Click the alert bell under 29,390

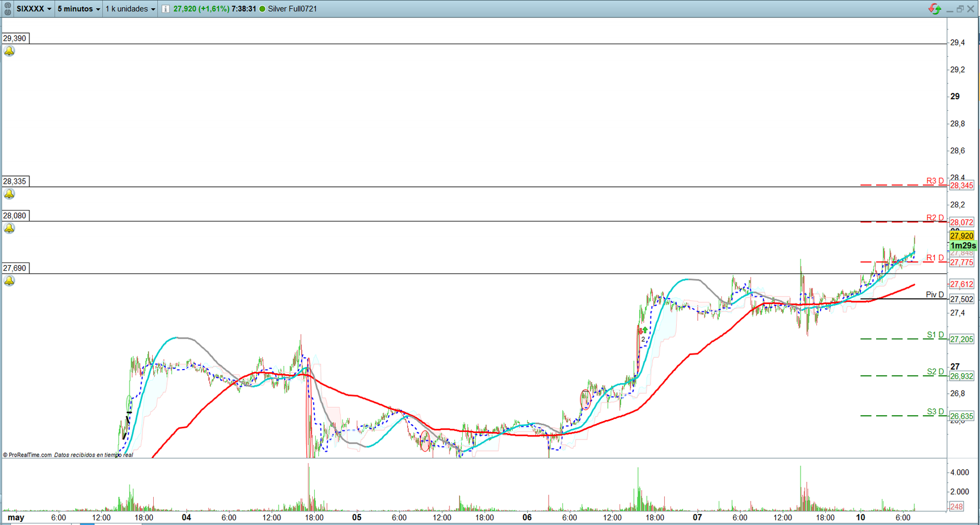[9, 51]
